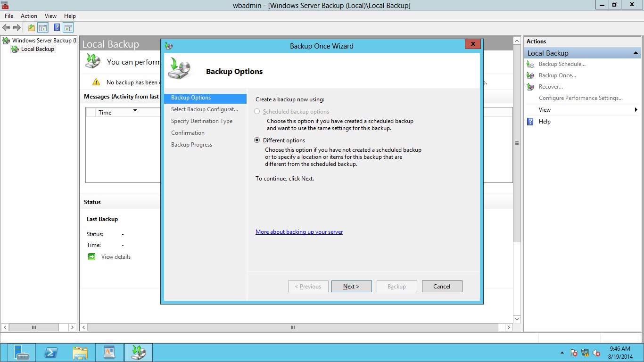
Task: Collapse the Local Backup actions section
Action: click(636, 53)
